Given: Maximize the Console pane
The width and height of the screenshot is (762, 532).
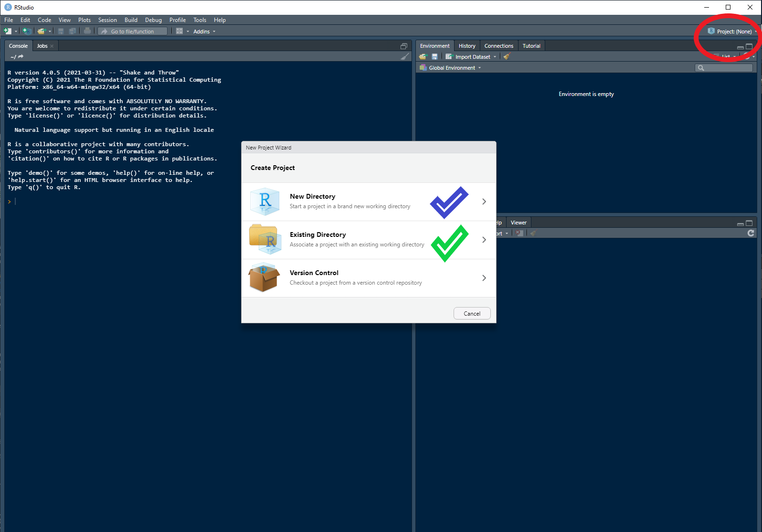Looking at the screenshot, I should pyautogui.click(x=403, y=46).
